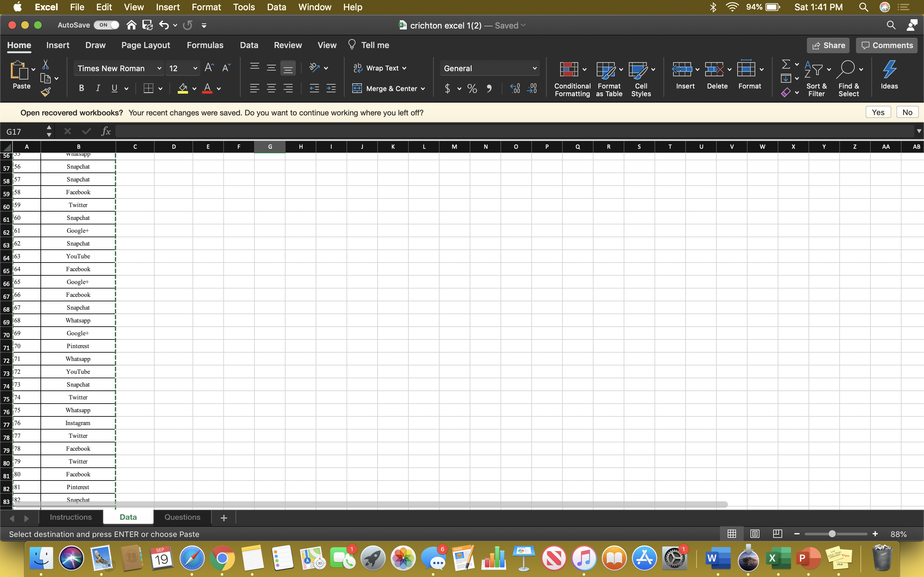Image resolution: width=924 pixels, height=577 pixels.
Task: Click Yes to open recovered workbooks
Action: point(878,112)
